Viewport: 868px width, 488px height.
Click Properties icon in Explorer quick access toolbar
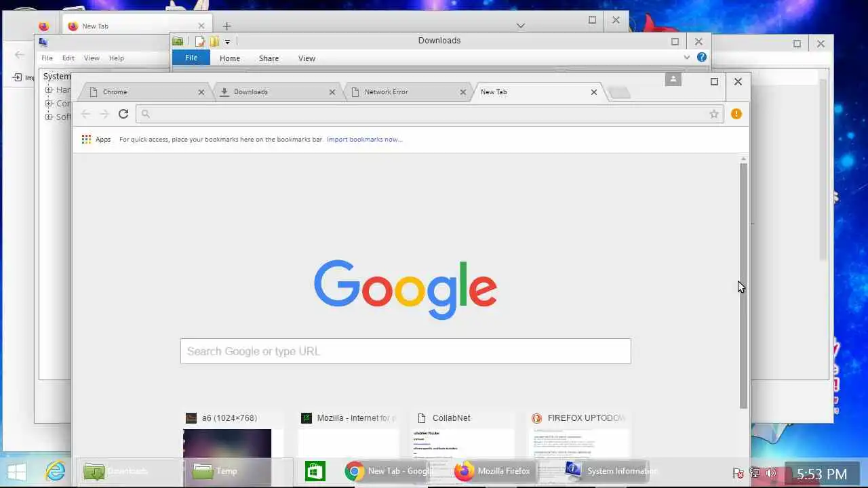[x=200, y=41]
